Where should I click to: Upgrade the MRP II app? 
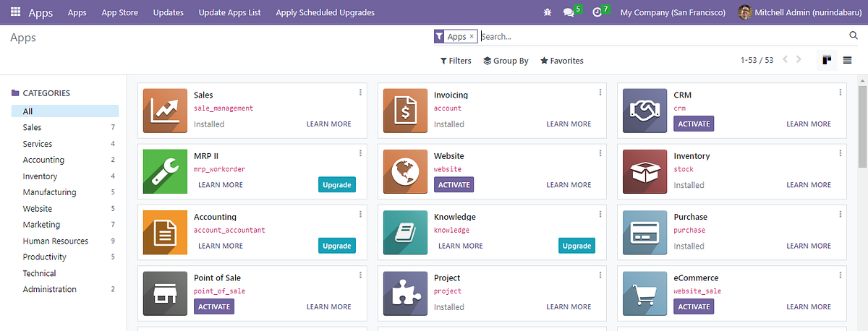[x=337, y=185]
